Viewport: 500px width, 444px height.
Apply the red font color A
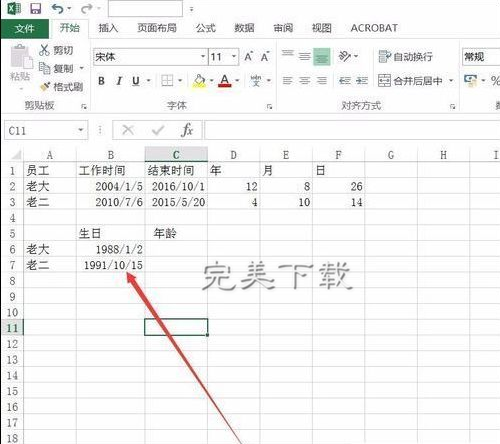225,81
